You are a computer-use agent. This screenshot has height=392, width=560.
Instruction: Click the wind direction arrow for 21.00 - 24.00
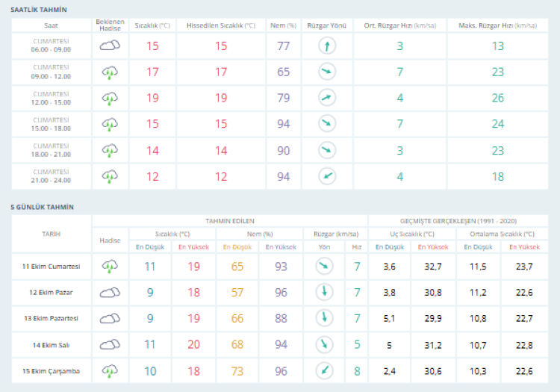pos(326,176)
